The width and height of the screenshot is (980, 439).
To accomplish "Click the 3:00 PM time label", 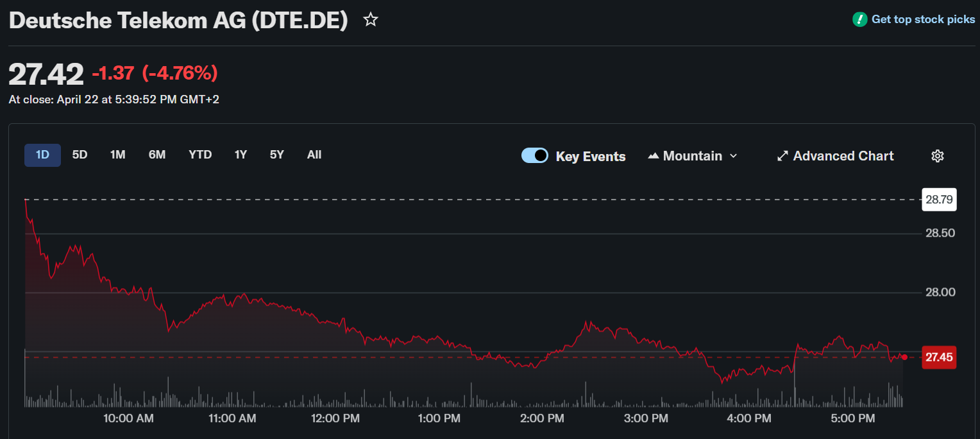I will [646, 418].
